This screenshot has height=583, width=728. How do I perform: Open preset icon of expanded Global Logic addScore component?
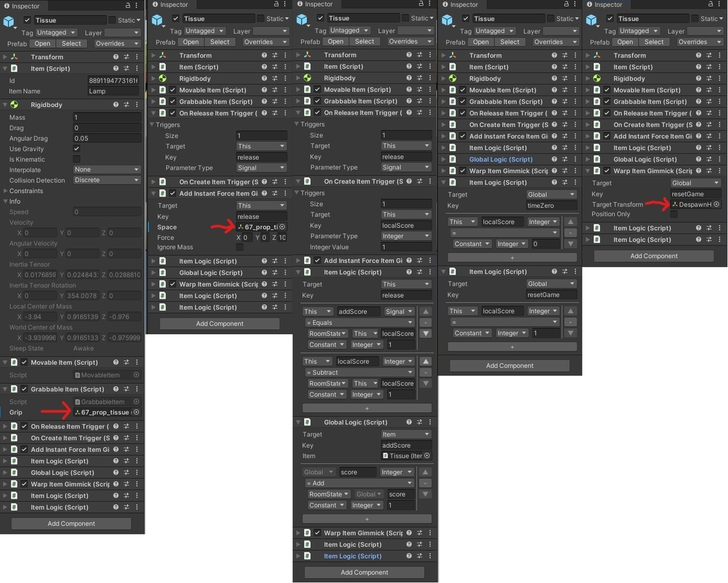(419, 422)
